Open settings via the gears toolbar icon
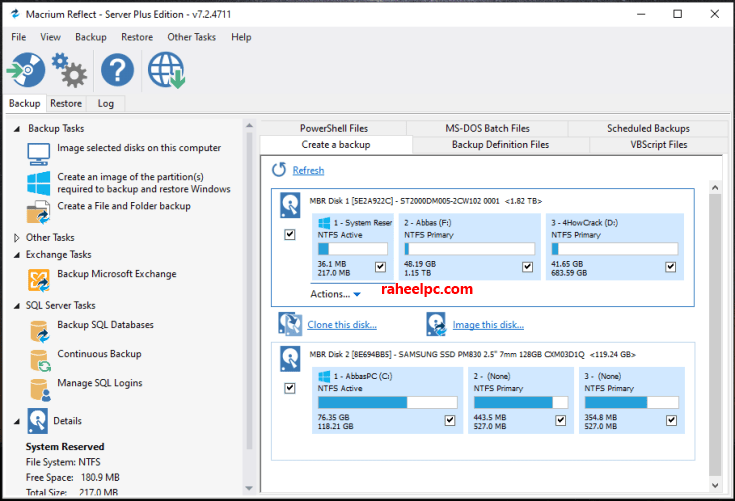735x501 pixels. [69, 70]
